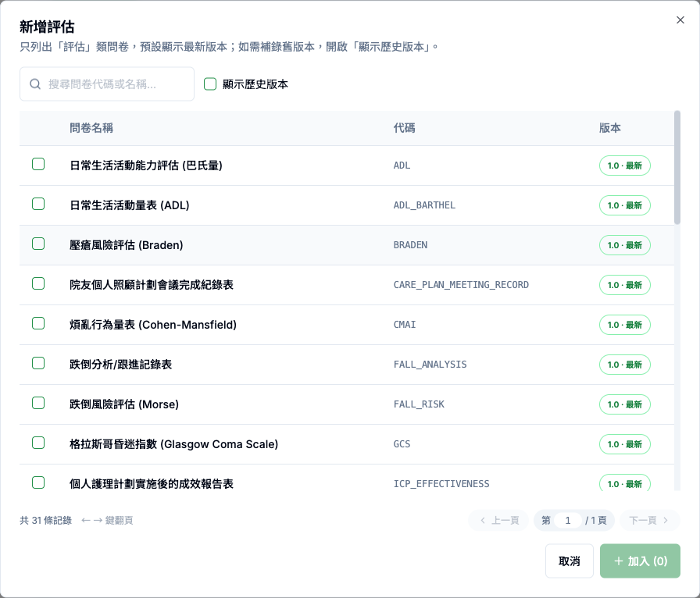The image size is (700, 598).
Task: Click the 取消 button
Action: coord(570,561)
